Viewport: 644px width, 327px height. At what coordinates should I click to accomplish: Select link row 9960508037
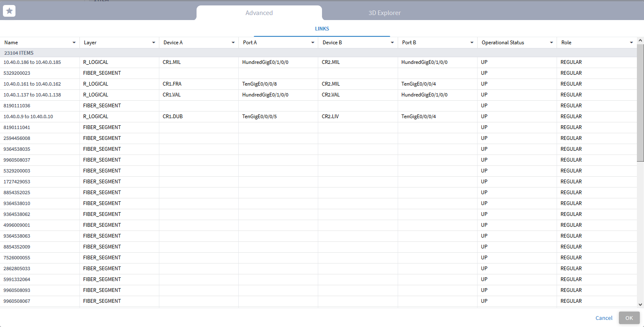(318, 160)
